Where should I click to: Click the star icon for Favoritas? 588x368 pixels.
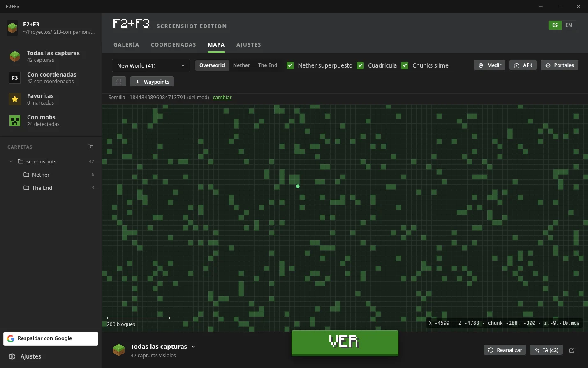pyautogui.click(x=15, y=99)
